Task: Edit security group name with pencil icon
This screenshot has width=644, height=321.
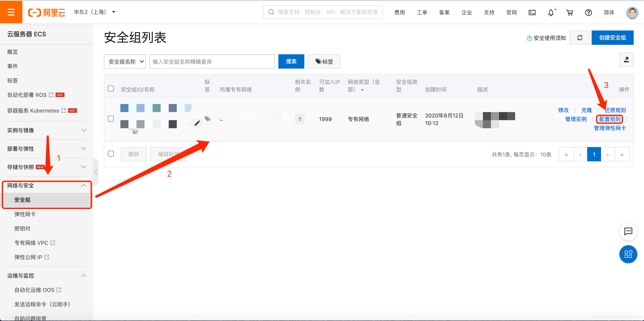Action: pos(197,123)
